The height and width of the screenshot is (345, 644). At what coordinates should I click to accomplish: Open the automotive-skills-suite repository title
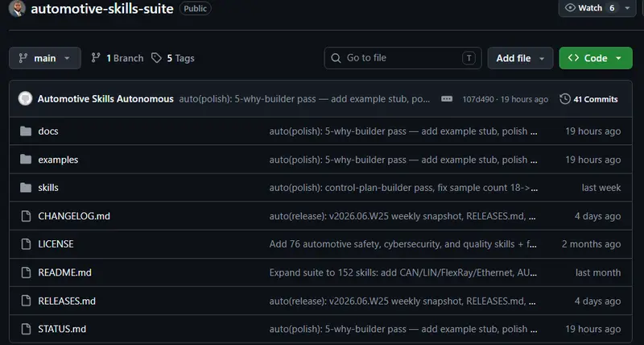pyautogui.click(x=102, y=9)
